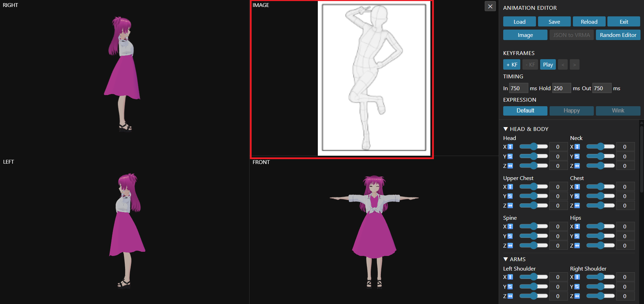Click the Head Y value field
The width and height of the screenshot is (644, 304).
558,156
